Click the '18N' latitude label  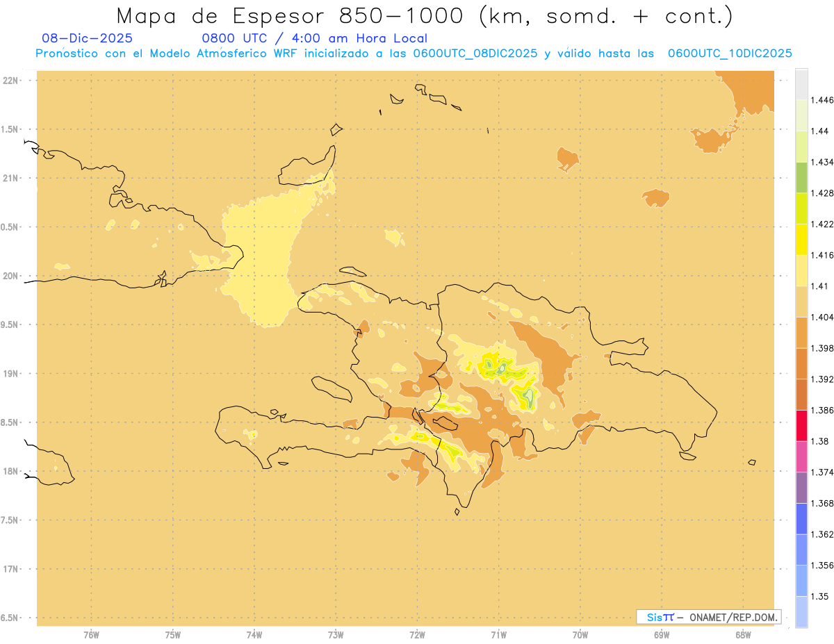pos(12,471)
